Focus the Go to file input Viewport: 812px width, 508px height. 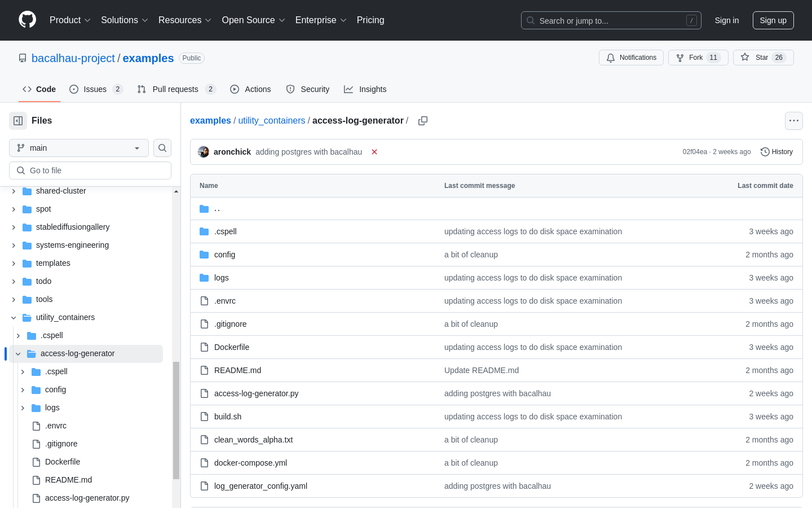click(x=90, y=170)
